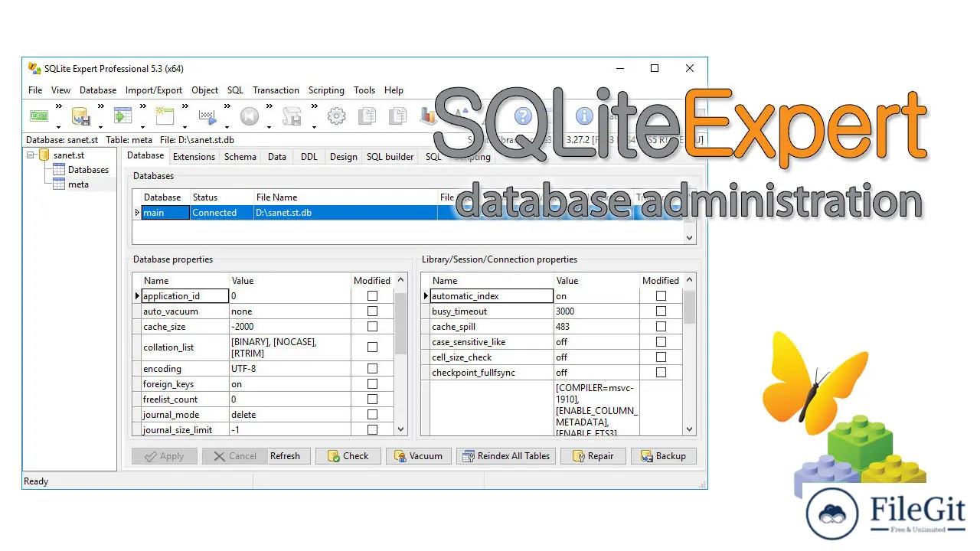980x551 pixels.
Task: Click the new table toolbar icon
Action: [165, 116]
